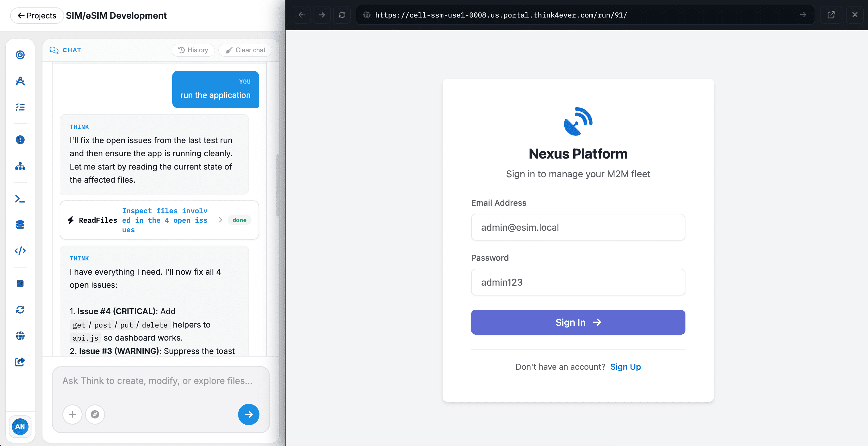Open the chat History
This screenshot has width=868, height=446.
click(x=193, y=50)
